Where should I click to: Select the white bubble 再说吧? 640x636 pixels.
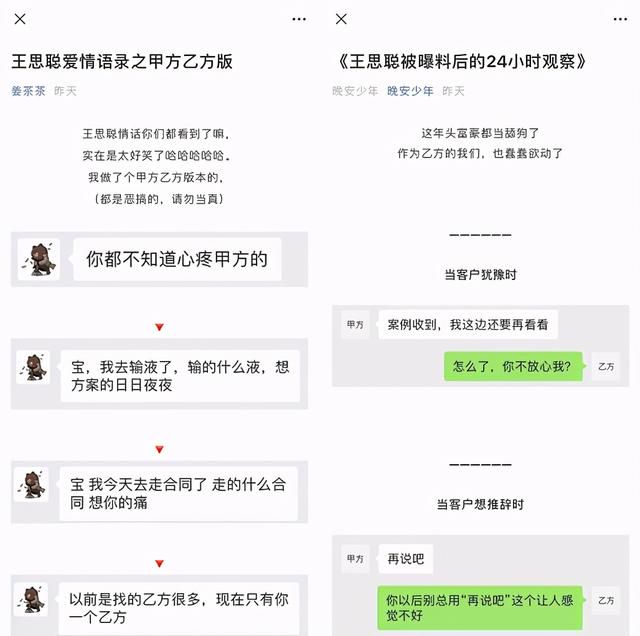click(x=406, y=558)
